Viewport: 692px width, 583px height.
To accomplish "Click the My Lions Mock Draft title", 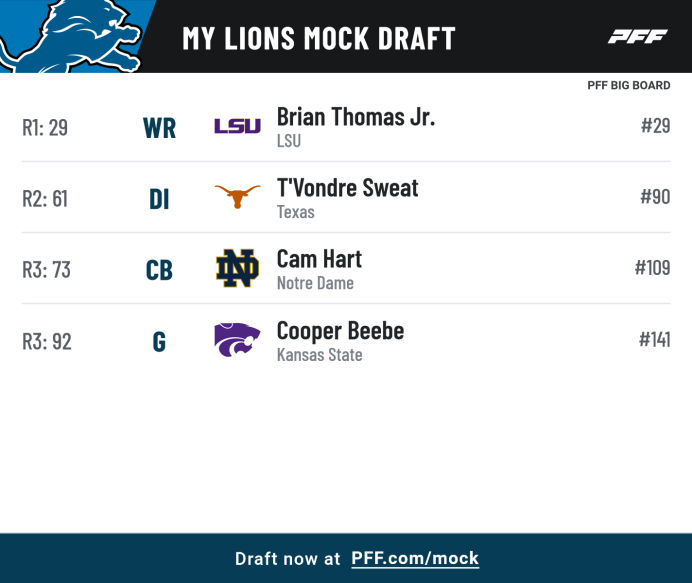I will tap(319, 38).
